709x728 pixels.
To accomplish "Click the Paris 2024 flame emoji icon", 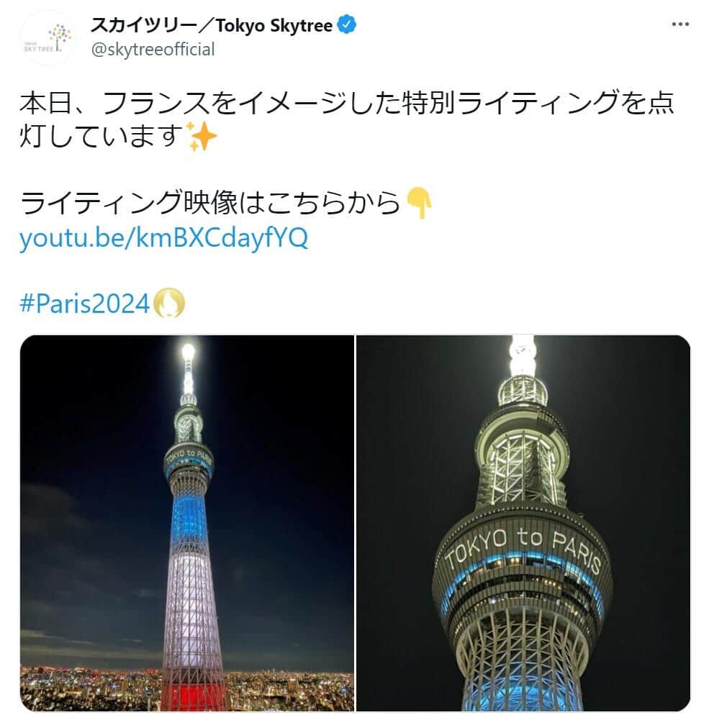I will [168, 304].
